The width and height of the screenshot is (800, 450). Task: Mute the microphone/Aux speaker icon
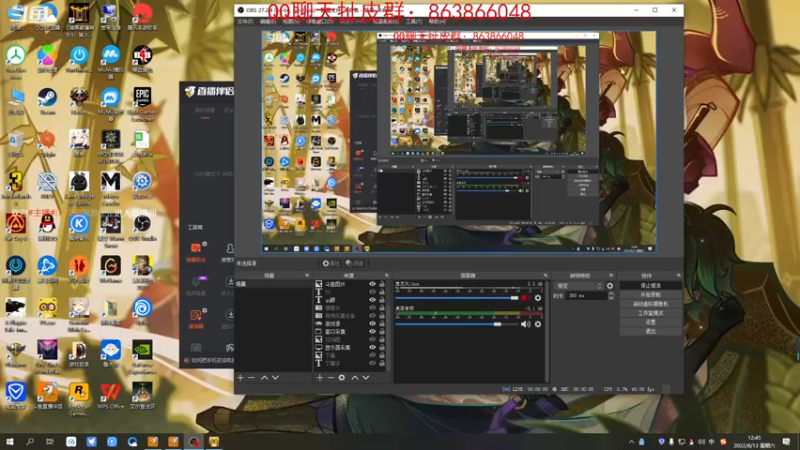pyautogui.click(x=525, y=298)
